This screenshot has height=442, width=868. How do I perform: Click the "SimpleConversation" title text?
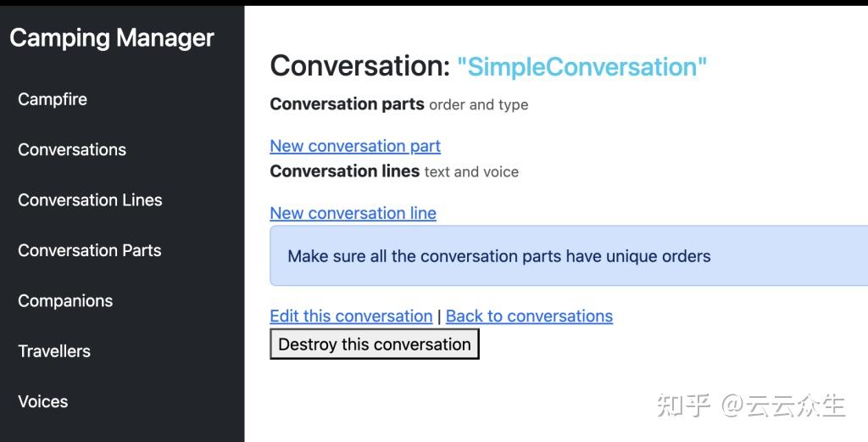coord(581,67)
